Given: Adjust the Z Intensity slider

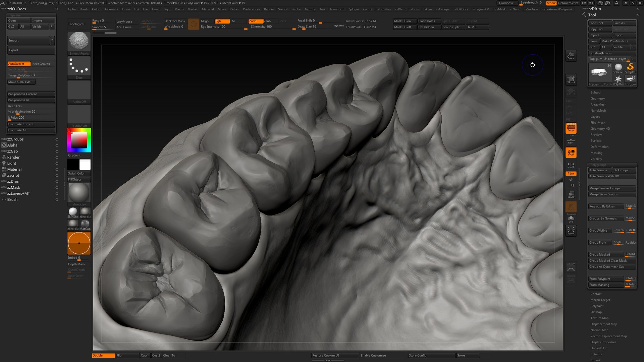Looking at the screenshot, I should [273, 27].
